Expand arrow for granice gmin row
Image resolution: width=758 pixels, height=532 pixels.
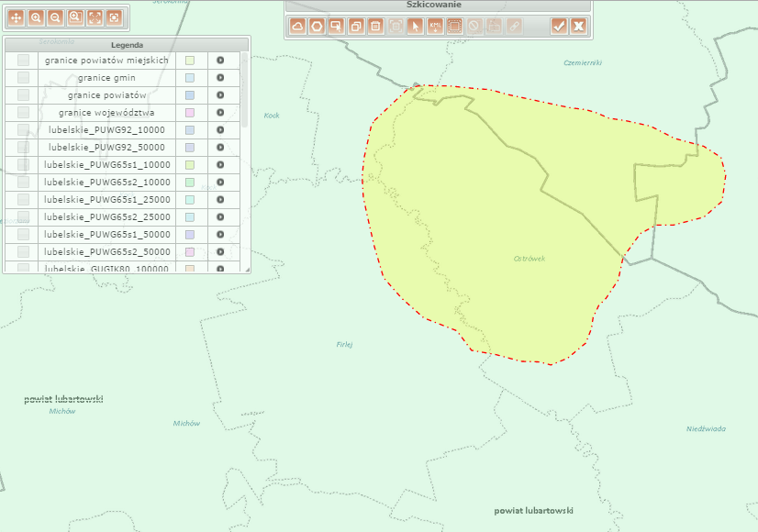pyautogui.click(x=220, y=78)
